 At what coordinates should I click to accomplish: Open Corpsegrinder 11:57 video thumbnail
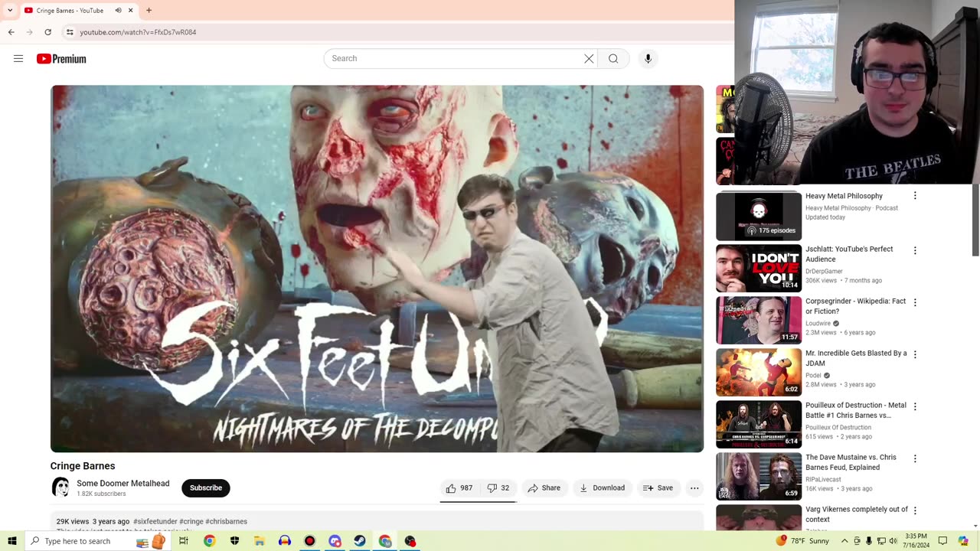[759, 321]
